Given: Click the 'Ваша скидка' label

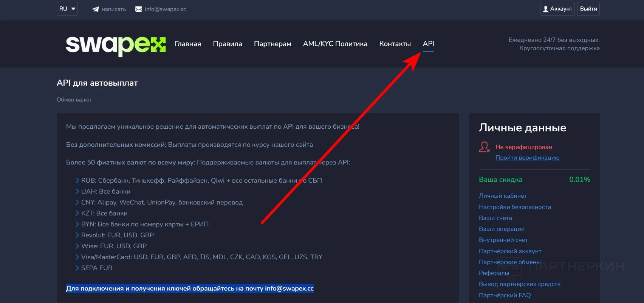Looking at the screenshot, I should pos(500,180).
